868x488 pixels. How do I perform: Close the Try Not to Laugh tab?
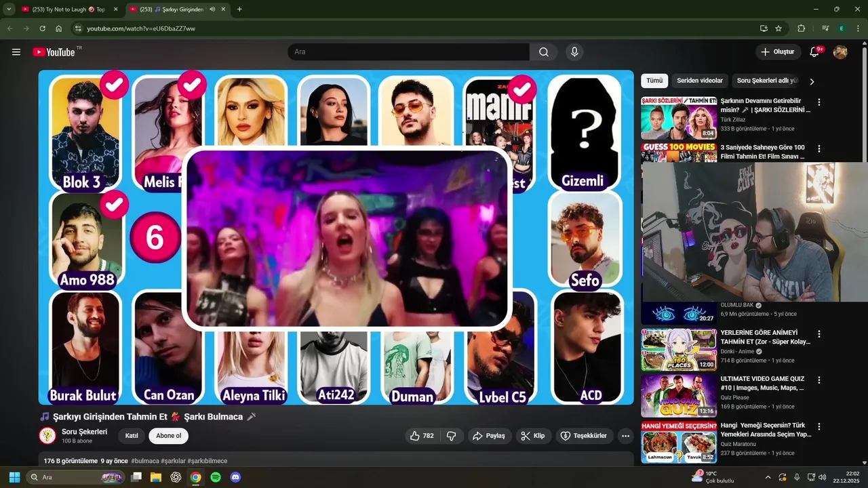[x=115, y=9]
